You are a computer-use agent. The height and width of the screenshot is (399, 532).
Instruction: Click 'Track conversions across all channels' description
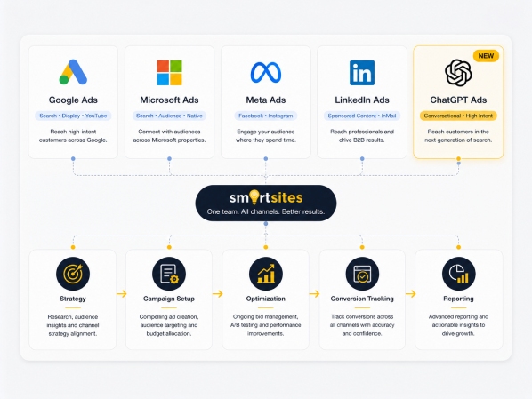click(362, 325)
